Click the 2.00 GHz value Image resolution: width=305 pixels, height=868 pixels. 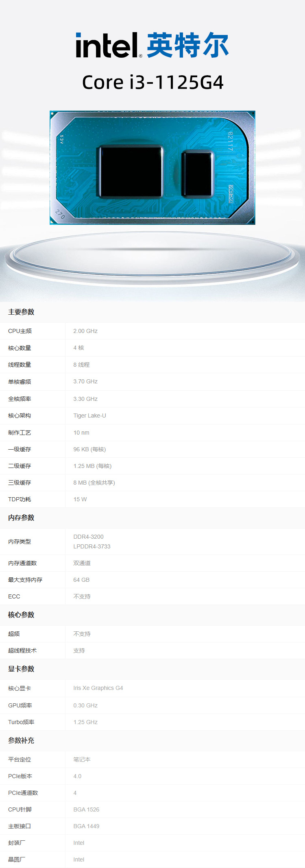tap(85, 331)
